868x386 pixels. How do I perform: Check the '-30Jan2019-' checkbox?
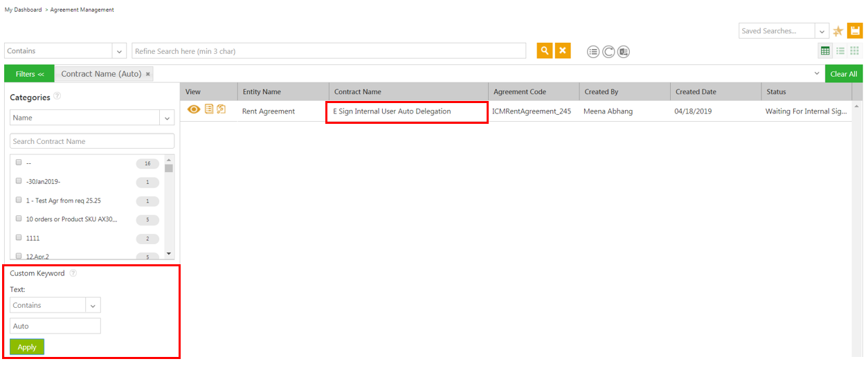click(19, 181)
